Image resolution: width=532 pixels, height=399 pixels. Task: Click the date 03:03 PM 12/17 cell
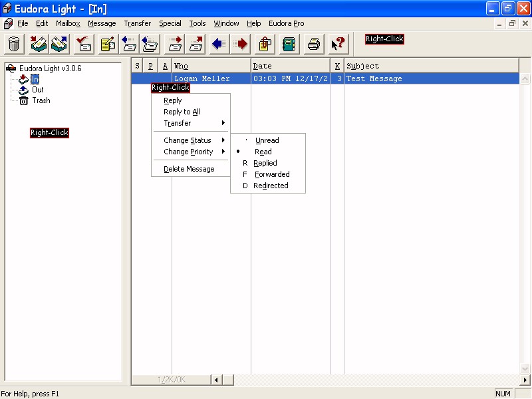tap(291, 78)
